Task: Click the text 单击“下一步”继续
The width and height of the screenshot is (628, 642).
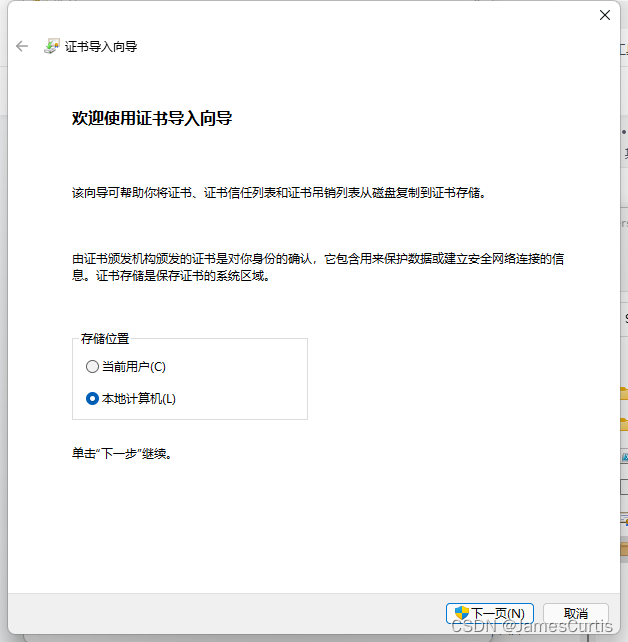Action: click(x=122, y=454)
